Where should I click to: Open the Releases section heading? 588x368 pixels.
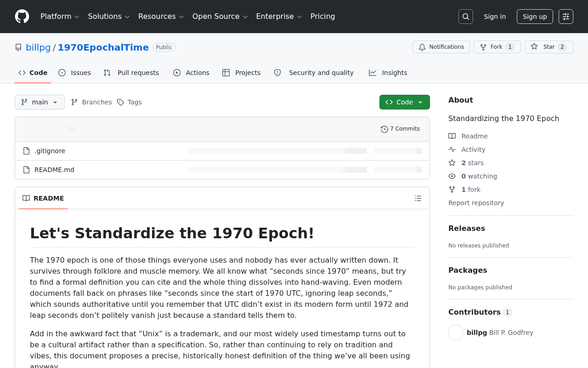pyautogui.click(x=467, y=229)
